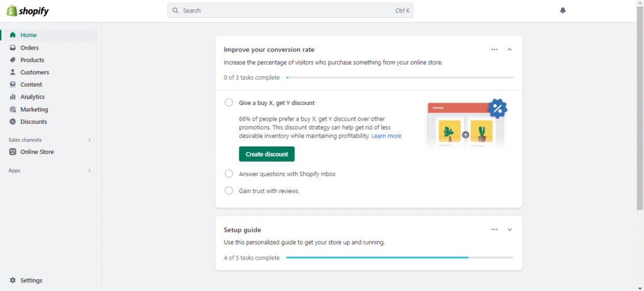The image size is (644, 291).
Task: Go to Content in the sidebar
Action: (31, 84)
